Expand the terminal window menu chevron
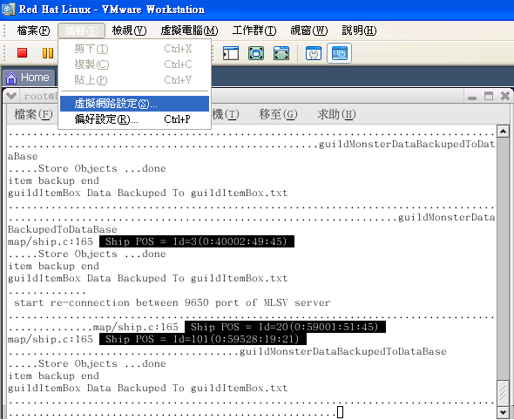 [10, 96]
